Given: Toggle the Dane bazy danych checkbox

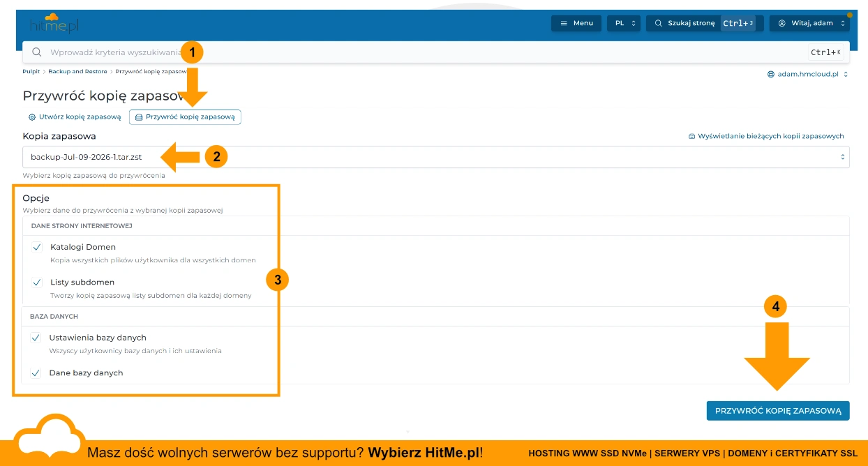Looking at the screenshot, I should click(36, 373).
